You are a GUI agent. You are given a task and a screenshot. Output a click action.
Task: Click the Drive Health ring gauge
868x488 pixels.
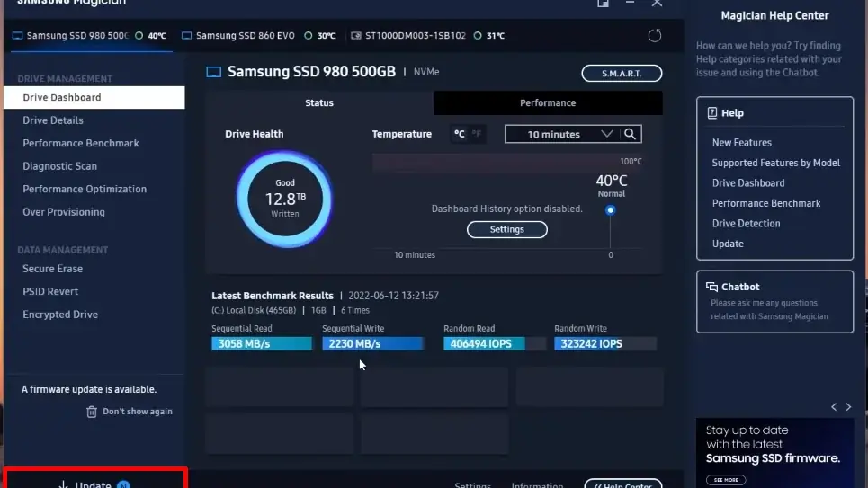point(284,199)
